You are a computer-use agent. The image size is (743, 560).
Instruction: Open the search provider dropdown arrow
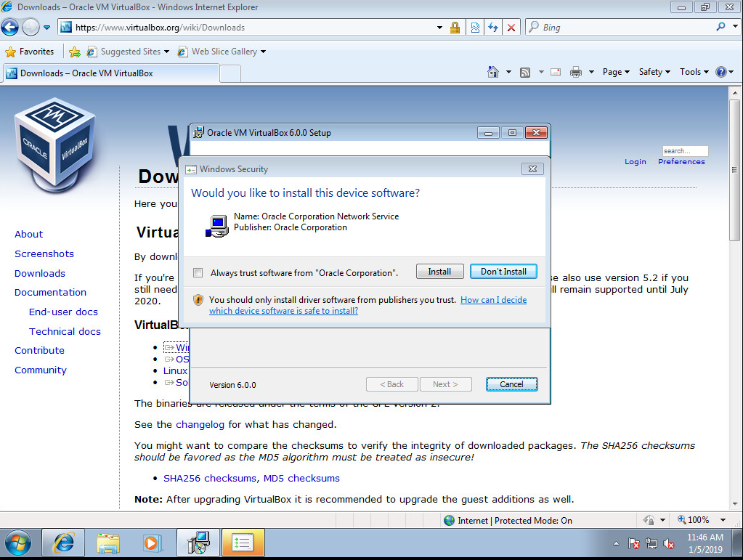pyautogui.click(x=735, y=27)
